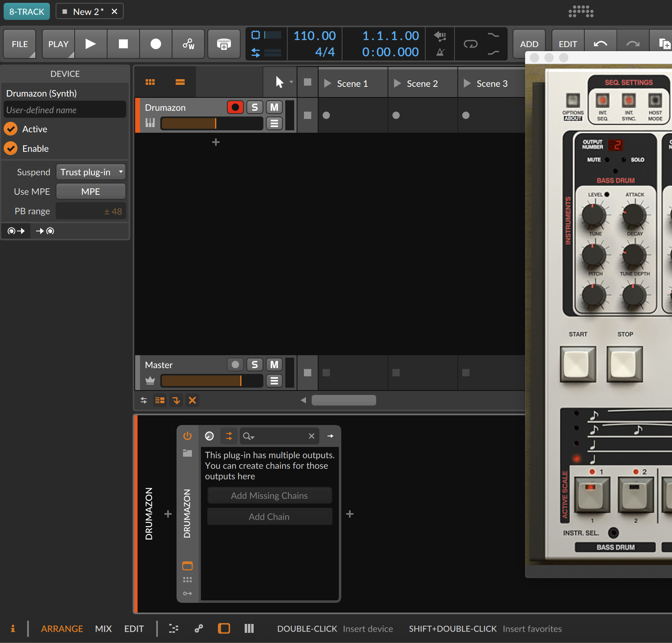
Task: Undo the last action with the undo arrow
Action: coord(600,44)
